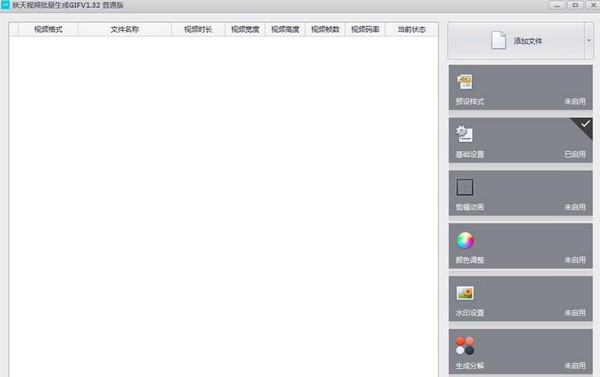Toggle 已启用 status of 基础设置
Image resolution: width=600 pixels, height=377 pixels.
575,154
